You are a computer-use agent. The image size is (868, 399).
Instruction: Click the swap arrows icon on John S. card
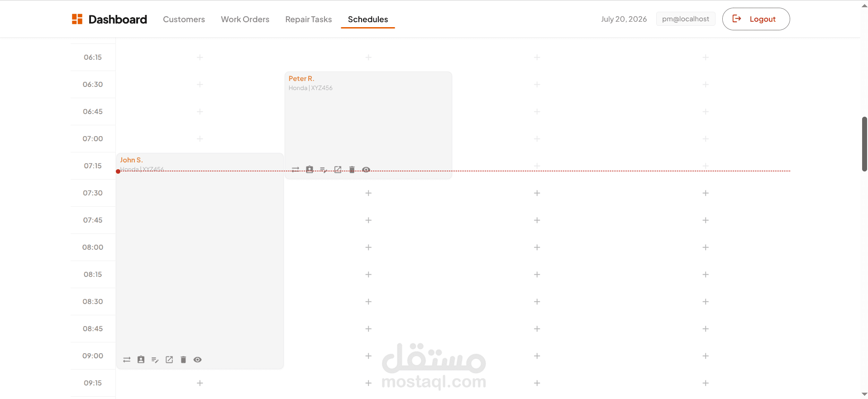[x=127, y=360]
